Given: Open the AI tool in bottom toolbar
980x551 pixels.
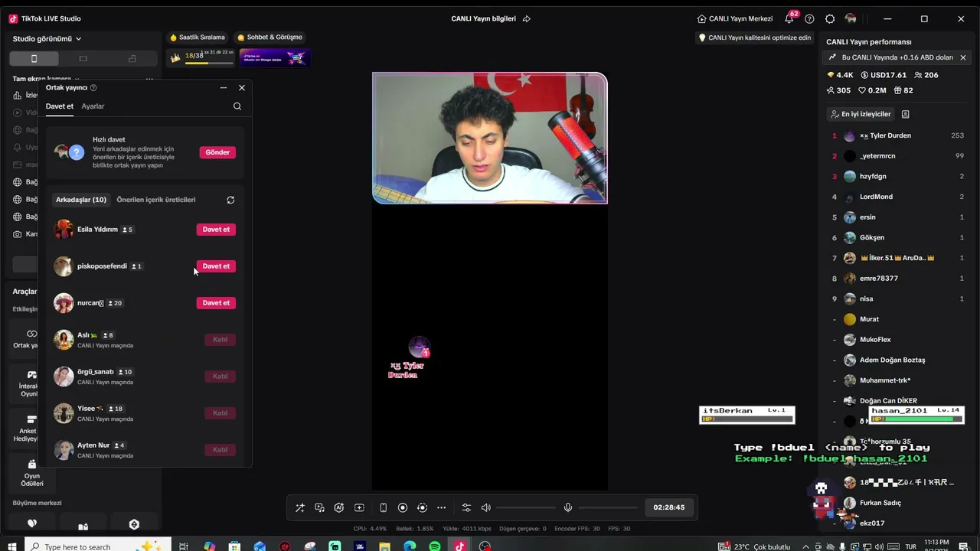Looking at the screenshot, I should [x=339, y=507].
